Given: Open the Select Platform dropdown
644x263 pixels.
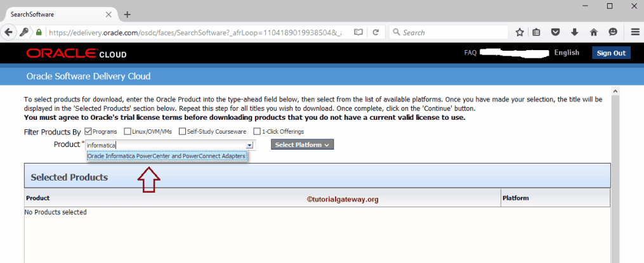Looking at the screenshot, I should pyautogui.click(x=302, y=144).
